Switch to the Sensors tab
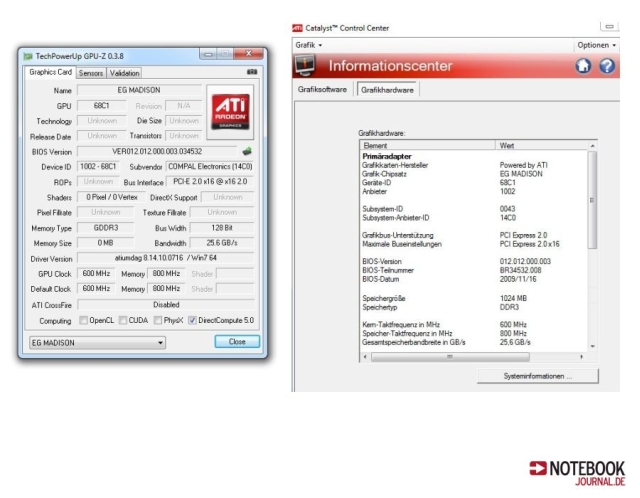 pos(91,73)
